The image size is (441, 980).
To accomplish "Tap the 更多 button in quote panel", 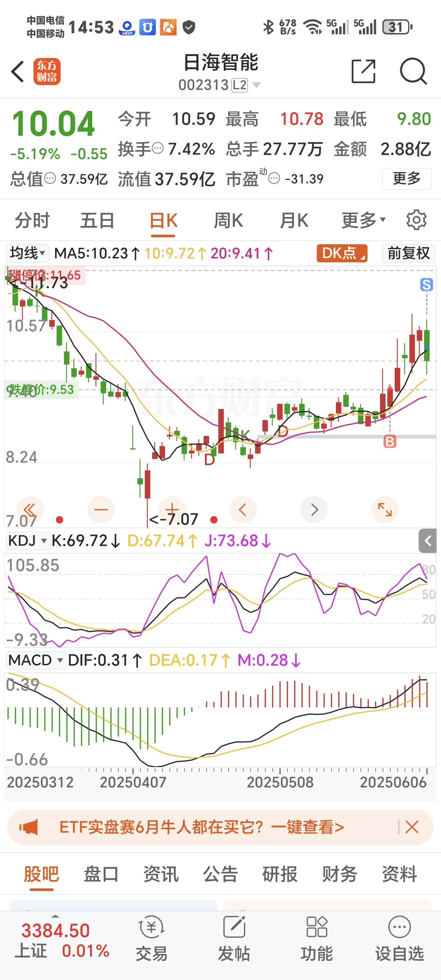I will [406, 178].
